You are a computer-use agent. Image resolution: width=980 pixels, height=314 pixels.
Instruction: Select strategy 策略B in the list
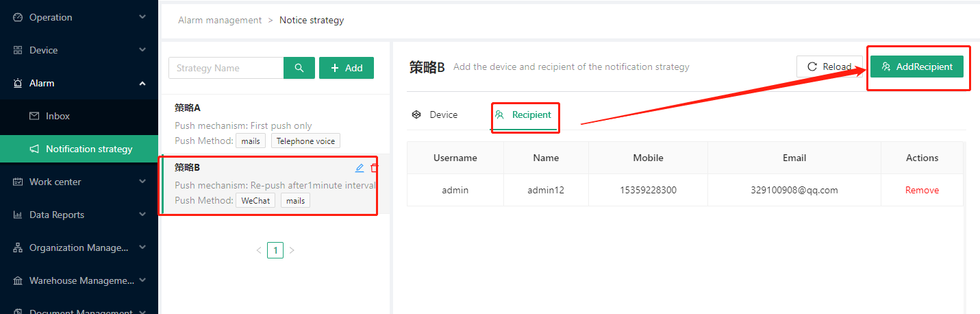[x=274, y=184]
